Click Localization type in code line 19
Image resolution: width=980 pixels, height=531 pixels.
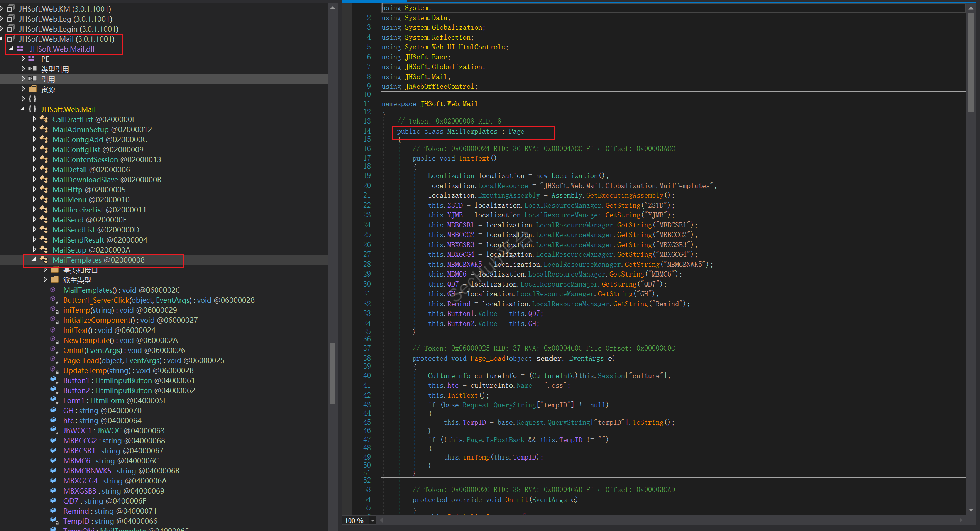451,176
